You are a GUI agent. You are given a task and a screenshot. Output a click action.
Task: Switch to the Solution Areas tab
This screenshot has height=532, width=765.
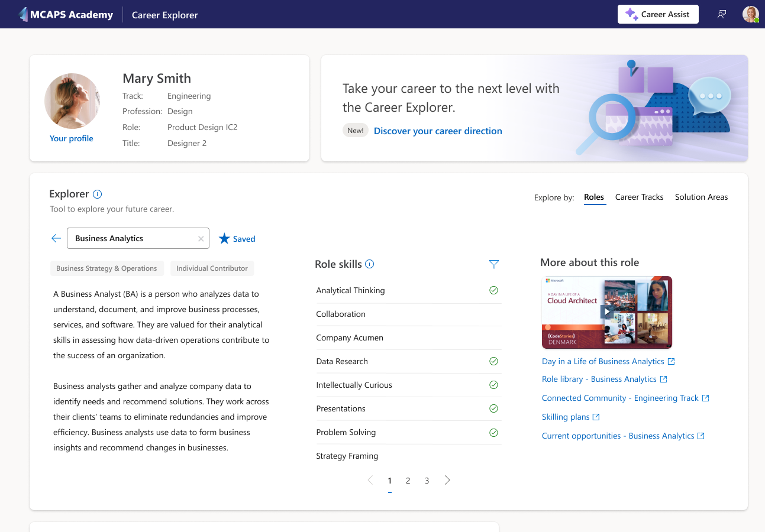pos(702,197)
